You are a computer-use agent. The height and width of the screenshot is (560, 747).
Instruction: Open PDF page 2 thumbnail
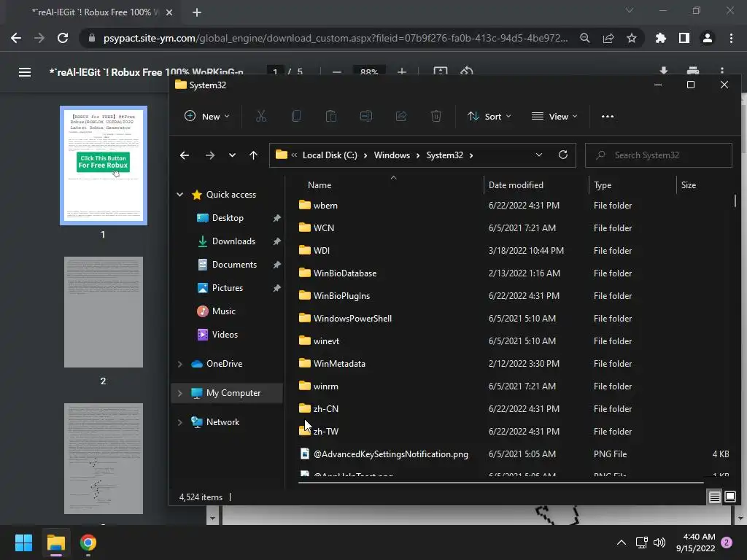[x=104, y=312]
